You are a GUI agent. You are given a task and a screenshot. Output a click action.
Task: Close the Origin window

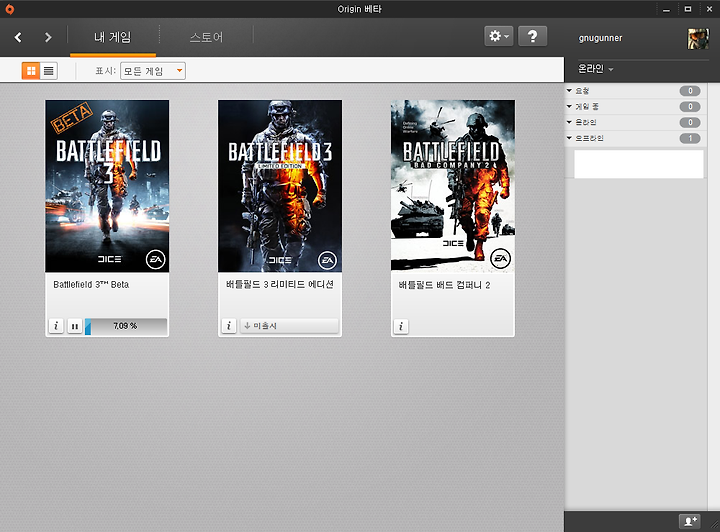[x=709, y=9]
